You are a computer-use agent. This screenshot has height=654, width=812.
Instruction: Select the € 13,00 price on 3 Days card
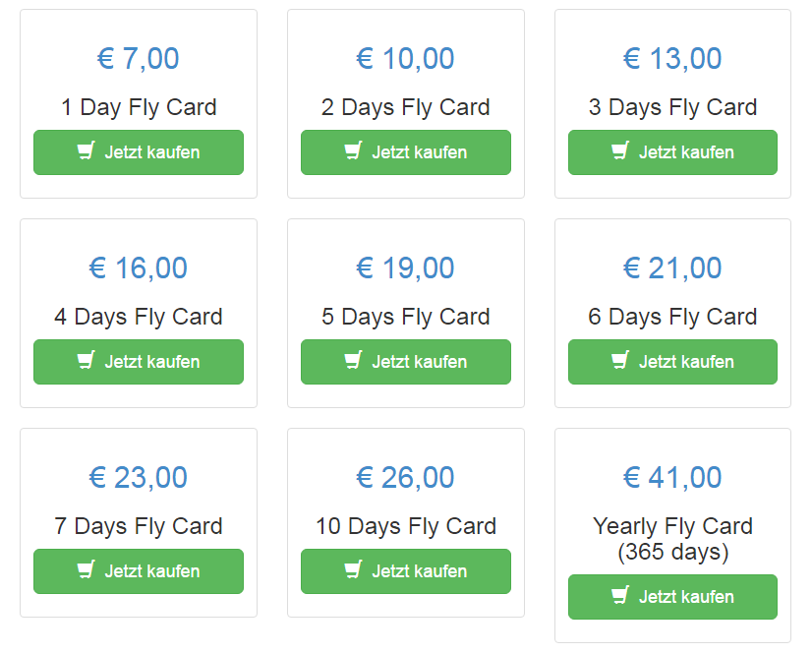(672, 58)
